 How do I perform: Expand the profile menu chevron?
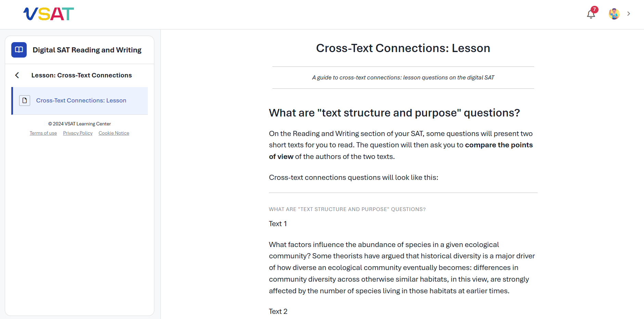[629, 14]
